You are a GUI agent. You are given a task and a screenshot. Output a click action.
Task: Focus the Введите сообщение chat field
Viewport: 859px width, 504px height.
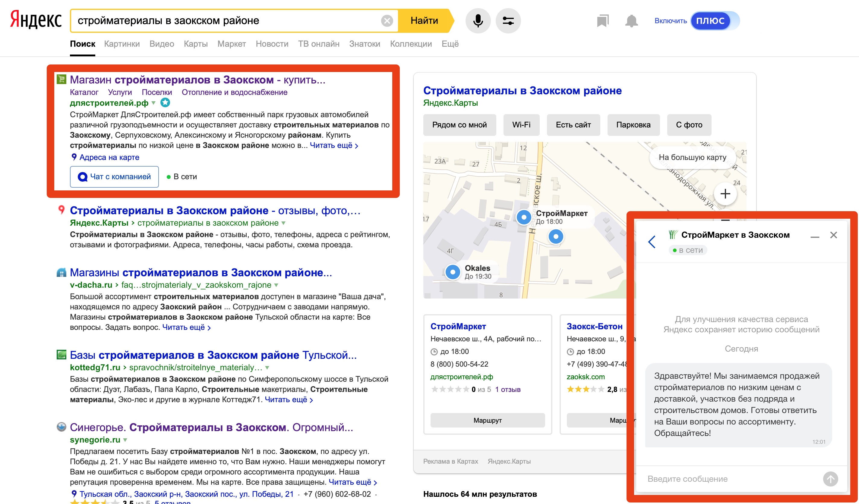click(x=733, y=479)
